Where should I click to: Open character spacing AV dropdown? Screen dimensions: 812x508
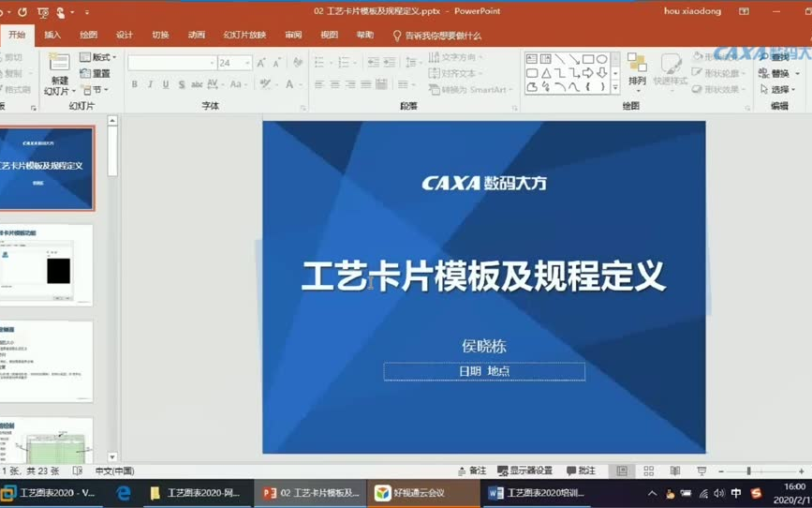click(214, 84)
